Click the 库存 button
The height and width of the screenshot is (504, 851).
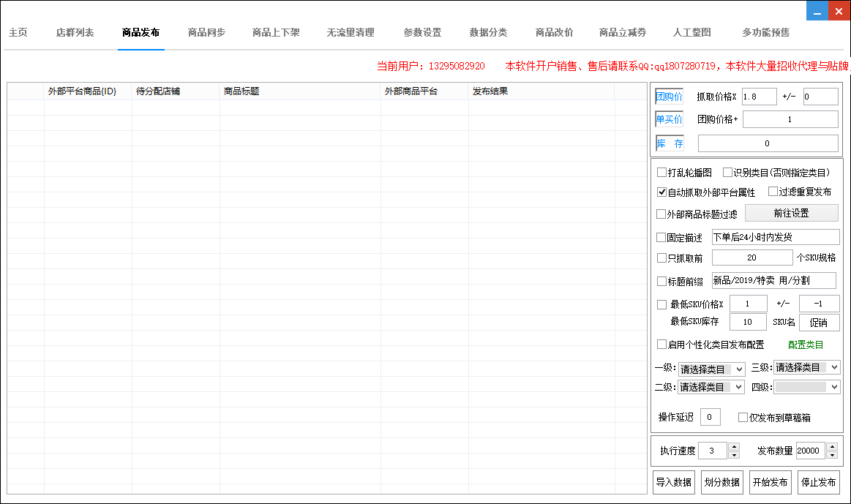point(669,143)
